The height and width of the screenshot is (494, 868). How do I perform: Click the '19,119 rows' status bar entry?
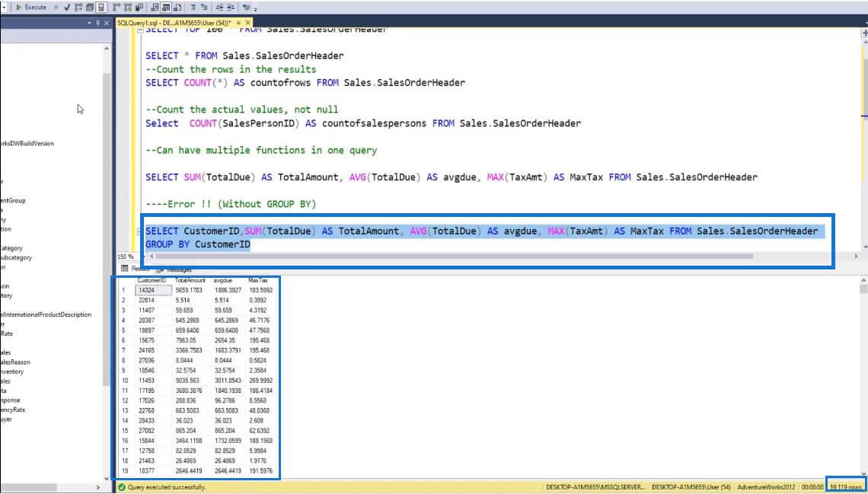click(845, 487)
